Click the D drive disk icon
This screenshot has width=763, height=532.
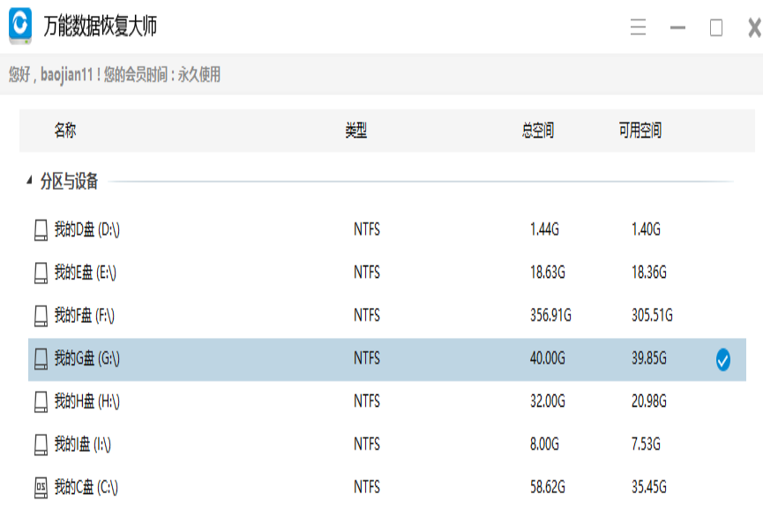tap(41, 230)
